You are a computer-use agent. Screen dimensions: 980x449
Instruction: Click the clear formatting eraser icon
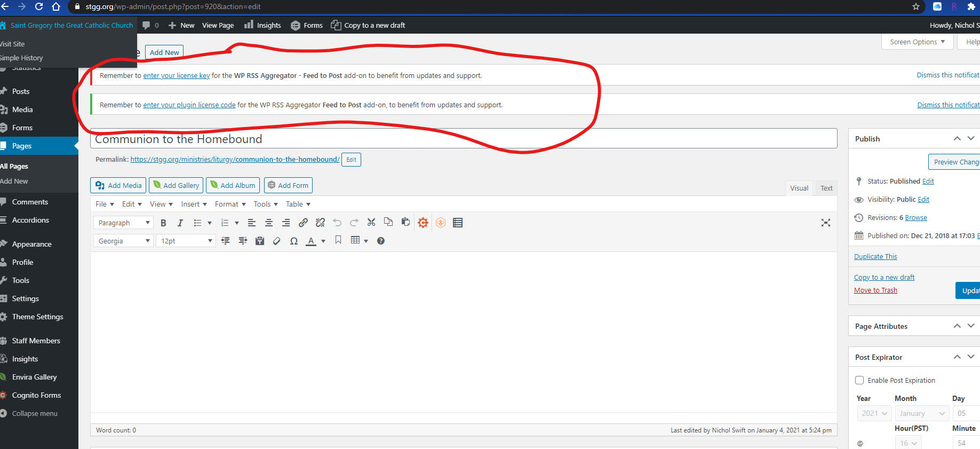pyautogui.click(x=276, y=241)
